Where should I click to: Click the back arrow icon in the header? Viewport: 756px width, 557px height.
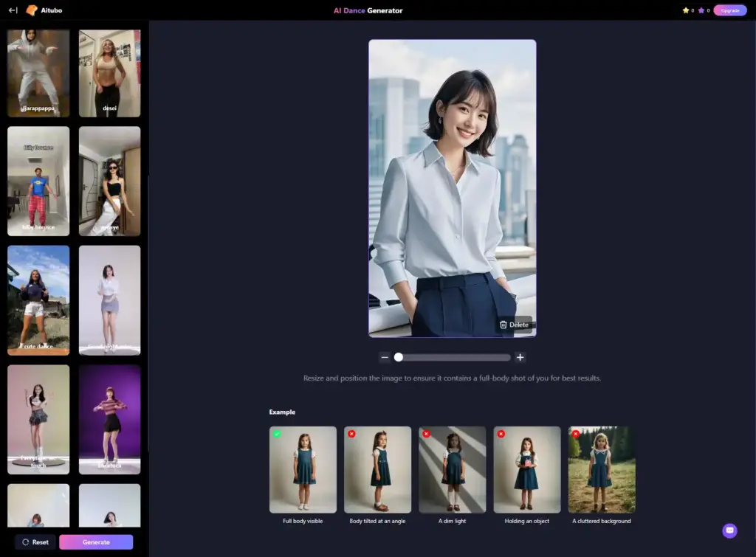[13, 10]
